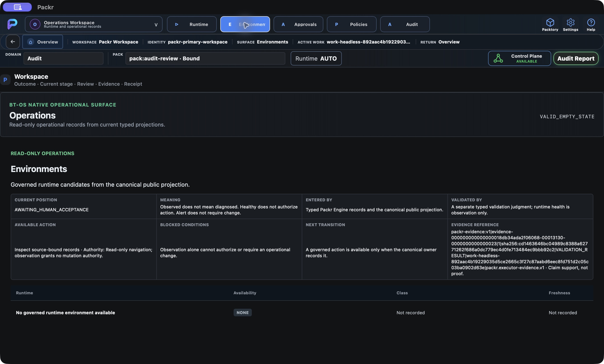The height and width of the screenshot is (364, 604).
Task: Click Not recorded under Freshness
Action: (562, 313)
